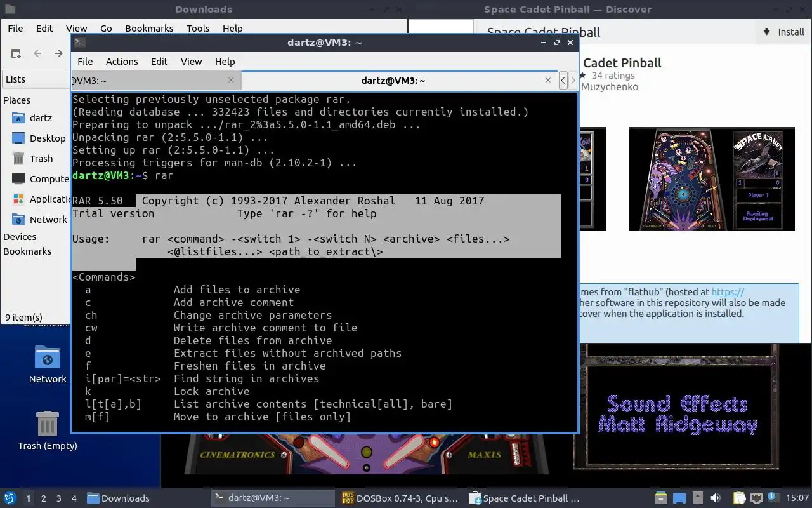Open the Lists dropdown in file manager sidebar
Screen dimensions: 812x508
pos(37,79)
